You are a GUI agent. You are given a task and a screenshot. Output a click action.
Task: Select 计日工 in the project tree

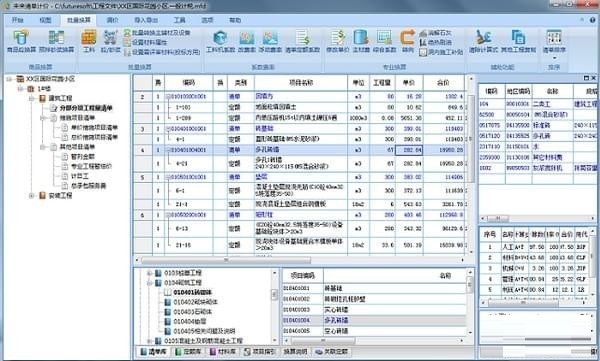click(x=80, y=176)
